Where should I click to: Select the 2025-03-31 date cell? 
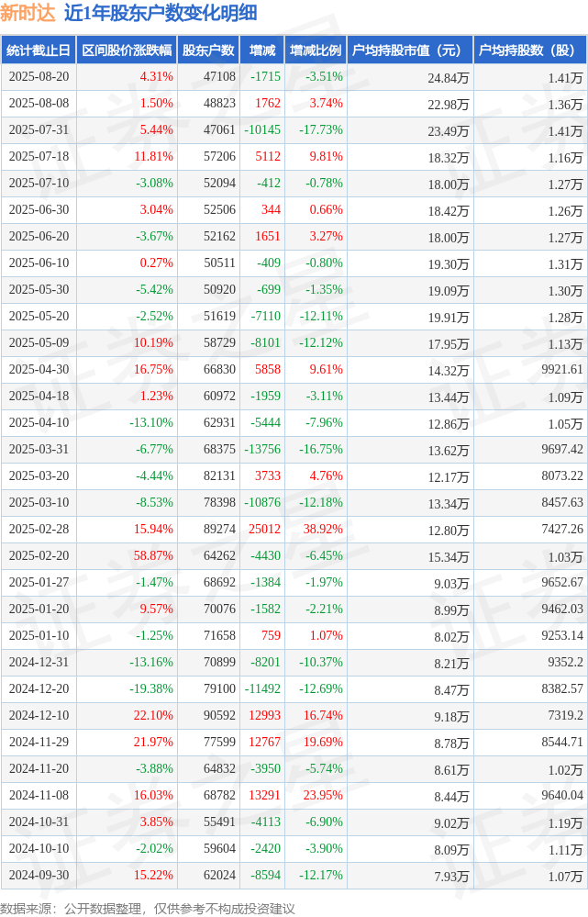tap(39, 450)
